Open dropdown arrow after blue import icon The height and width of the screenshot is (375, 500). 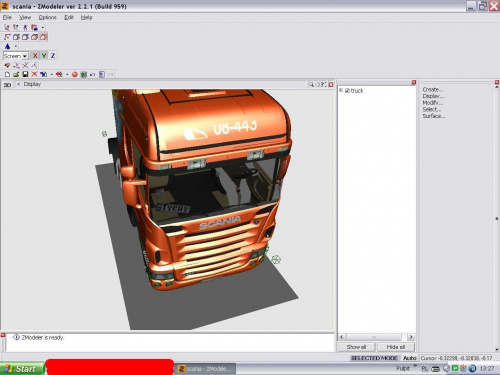pyautogui.click(x=52, y=75)
